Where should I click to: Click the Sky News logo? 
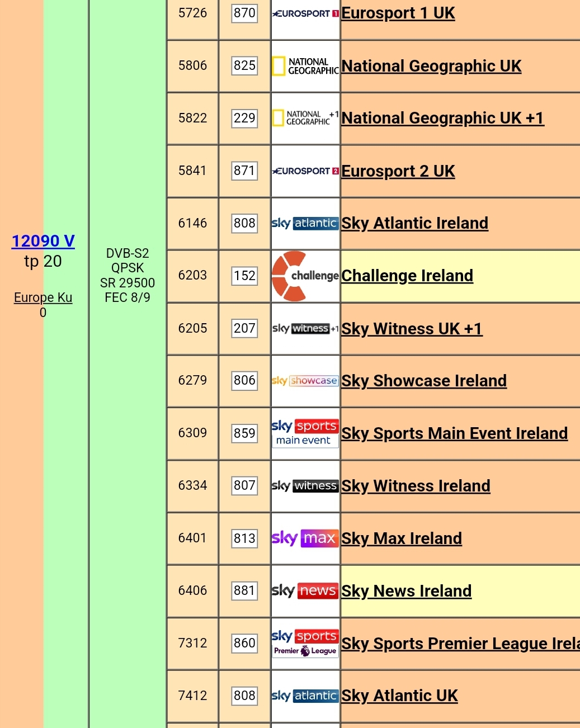point(305,590)
